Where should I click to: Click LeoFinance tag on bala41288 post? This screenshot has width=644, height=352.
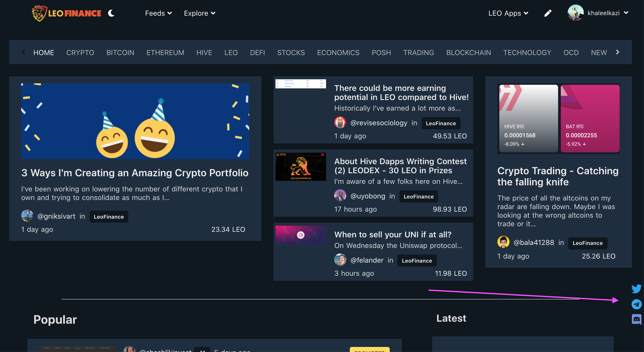click(x=588, y=243)
